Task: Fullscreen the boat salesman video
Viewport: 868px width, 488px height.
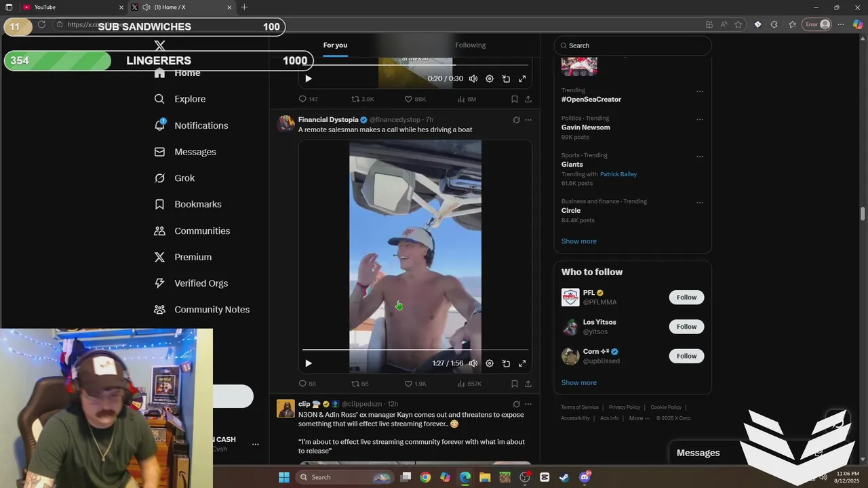Action: pyautogui.click(x=522, y=363)
